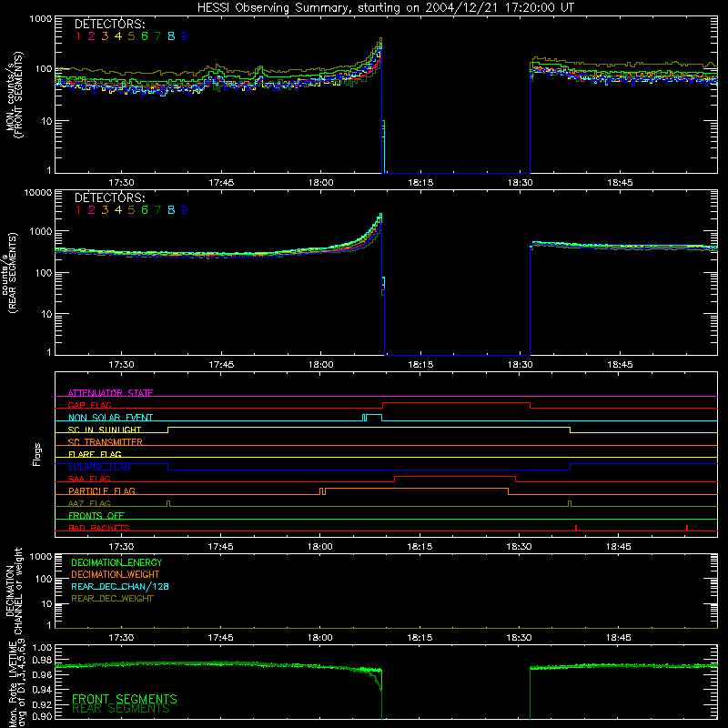Click the "18:00" tick under the Flags plot
728x728 pixels.
[x=320, y=547]
